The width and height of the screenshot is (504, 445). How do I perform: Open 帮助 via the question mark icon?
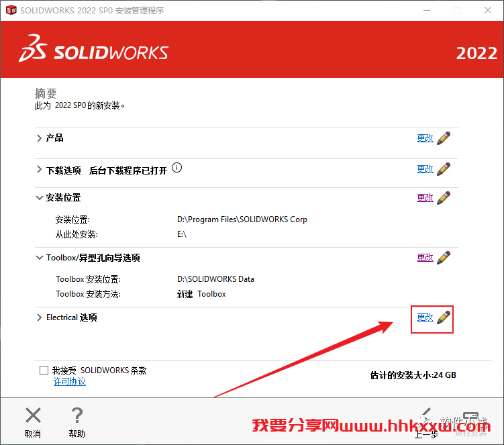tap(77, 415)
